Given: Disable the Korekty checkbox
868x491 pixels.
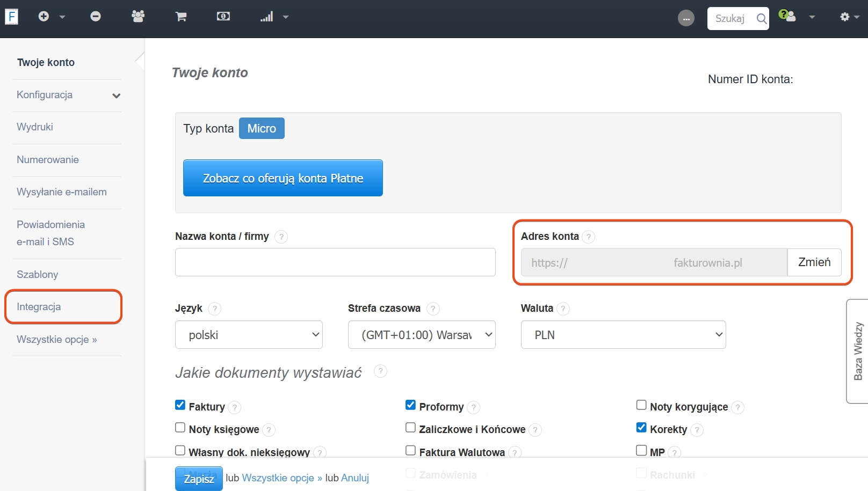Looking at the screenshot, I should point(641,428).
